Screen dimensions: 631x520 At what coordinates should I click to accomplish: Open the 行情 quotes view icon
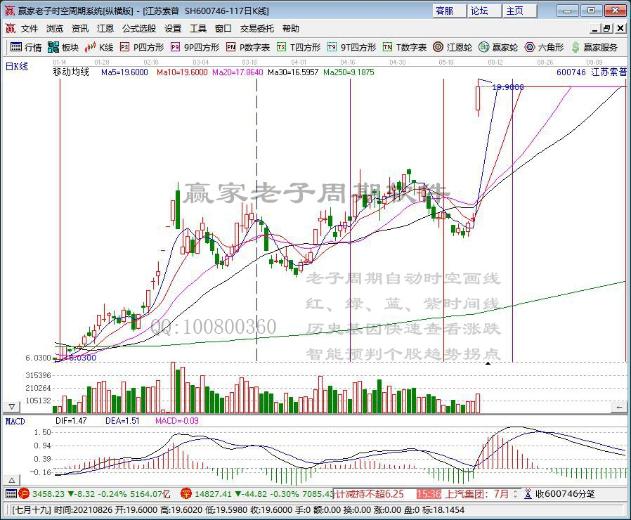16,47
